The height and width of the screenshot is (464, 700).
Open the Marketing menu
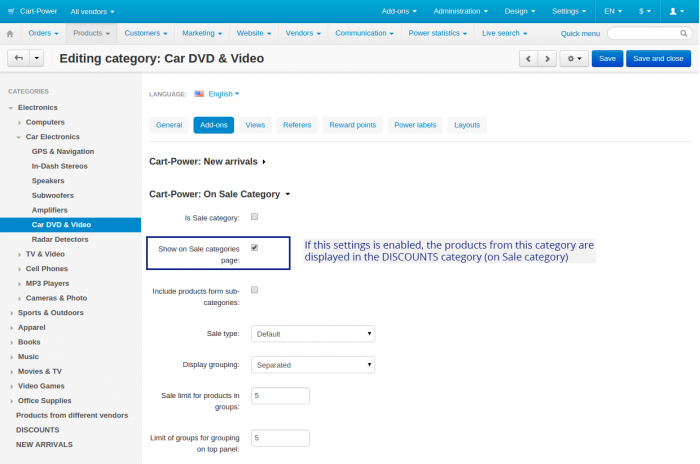click(x=202, y=33)
